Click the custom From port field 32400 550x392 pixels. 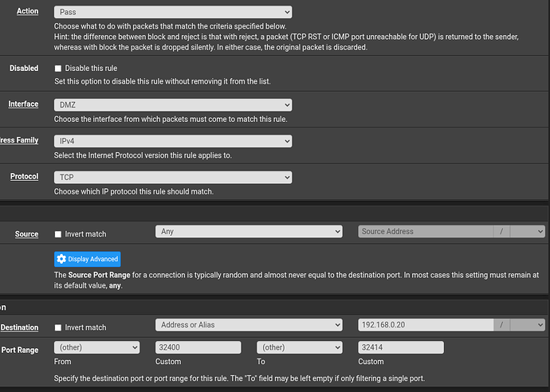click(198, 347)
